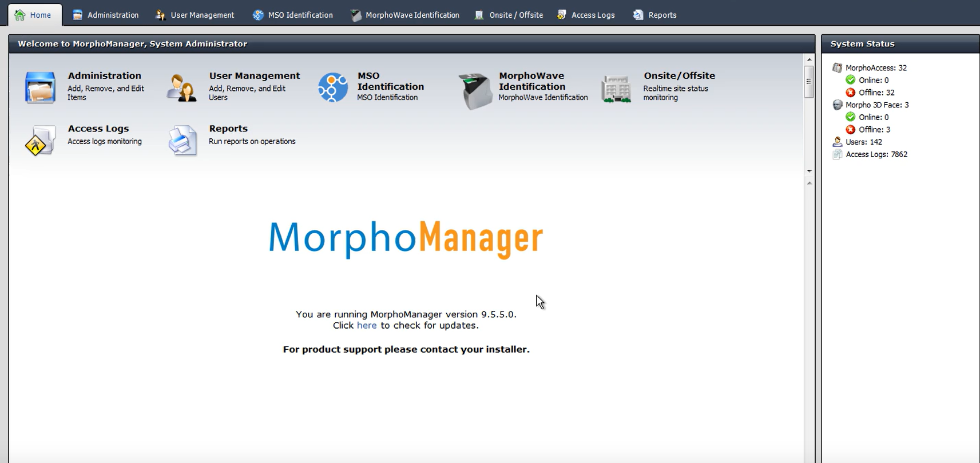
Task: Open the Administration folder icon
Action: [40, 87]
